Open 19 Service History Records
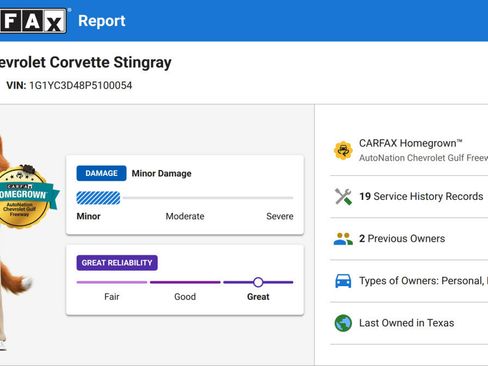488x366 pixels. pos(409,196)
